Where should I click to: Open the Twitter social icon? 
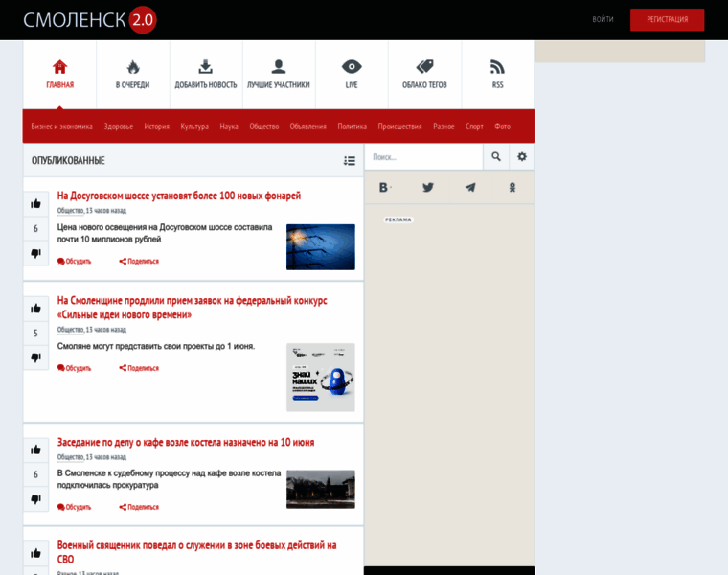click(428, 187)
